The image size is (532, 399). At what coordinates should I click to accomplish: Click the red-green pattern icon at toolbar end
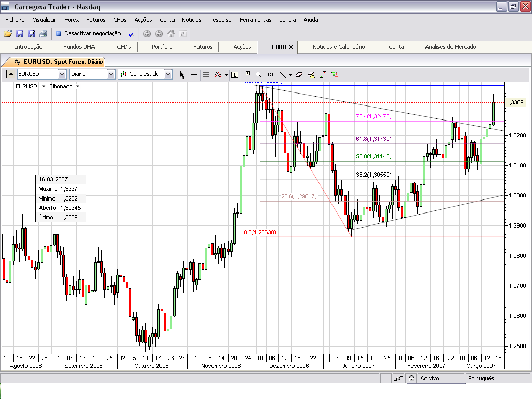[335, 75]
